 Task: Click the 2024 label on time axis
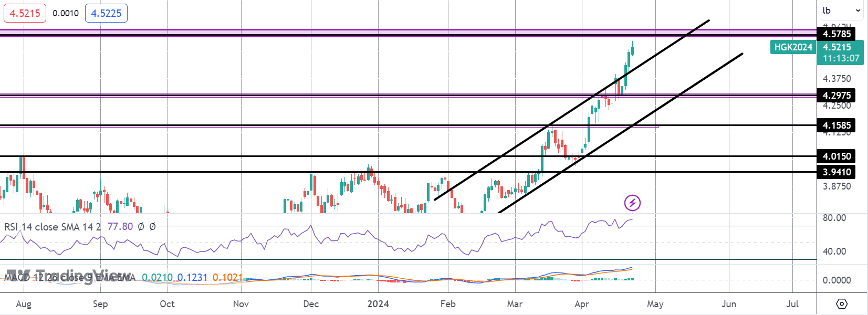point(378,304)
